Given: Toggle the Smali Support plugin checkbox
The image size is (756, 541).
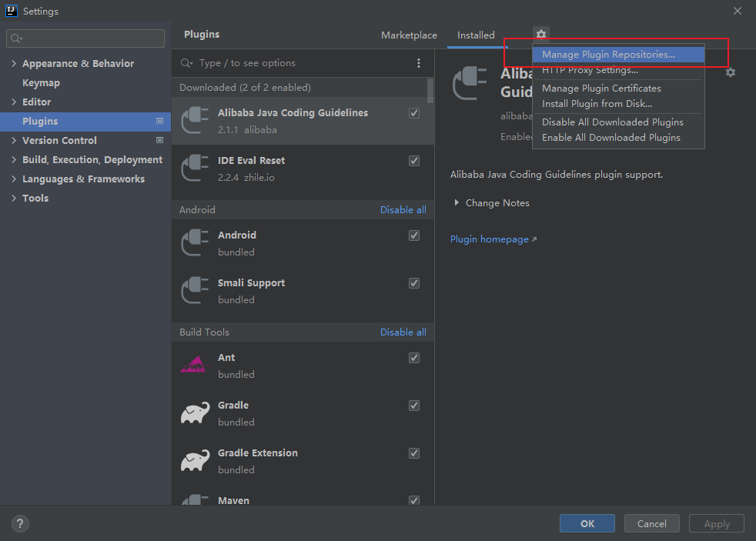Looking at the screenshot, I should pos(414,283).
